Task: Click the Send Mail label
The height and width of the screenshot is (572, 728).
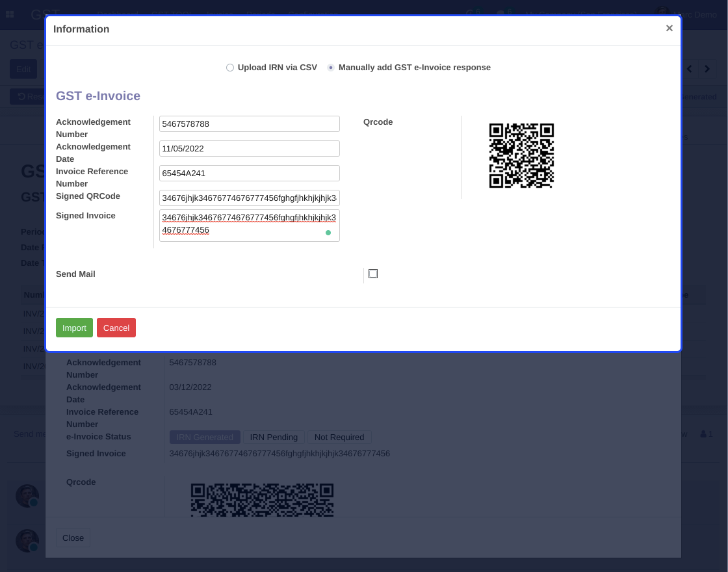Action: click(x=75, y=274)
